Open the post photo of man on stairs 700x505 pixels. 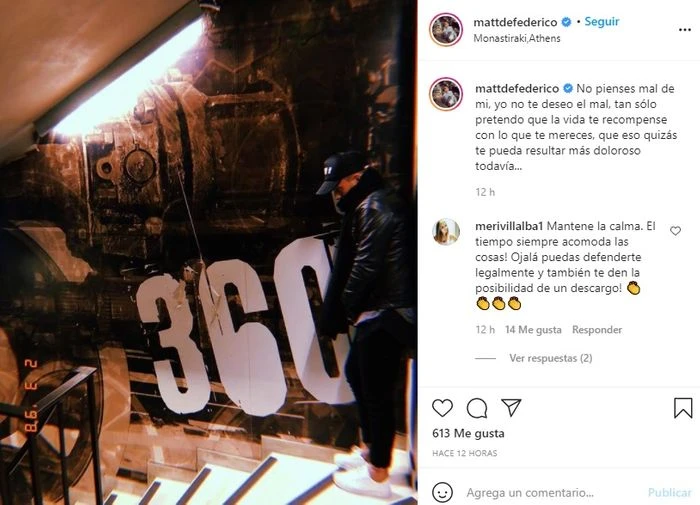(x=208, y=252)
